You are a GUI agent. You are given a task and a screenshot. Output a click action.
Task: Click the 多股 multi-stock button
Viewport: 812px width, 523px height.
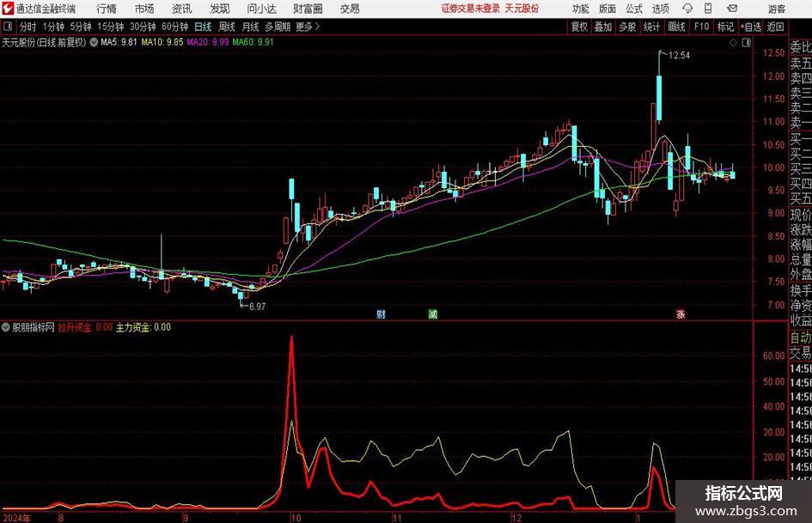tap(627, 27)
